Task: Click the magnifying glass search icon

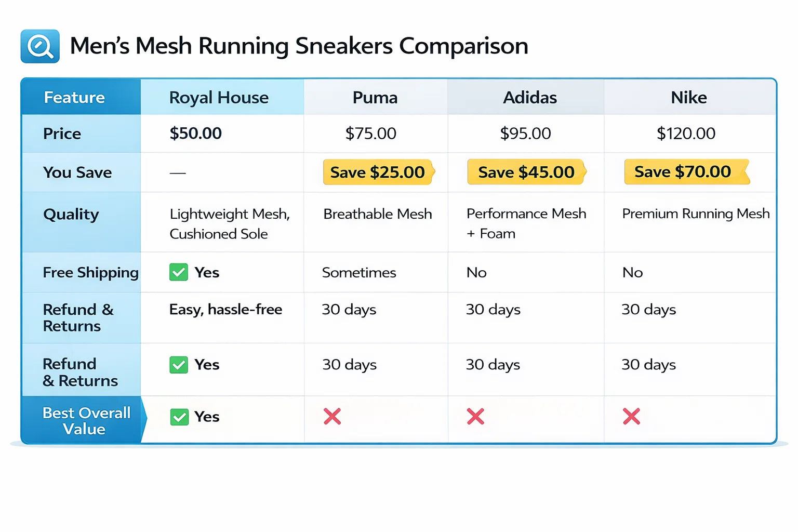Action: 40,46
